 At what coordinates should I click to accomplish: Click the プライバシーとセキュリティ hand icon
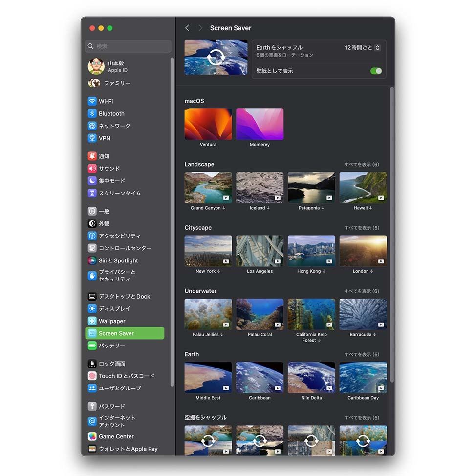(92, 275)
